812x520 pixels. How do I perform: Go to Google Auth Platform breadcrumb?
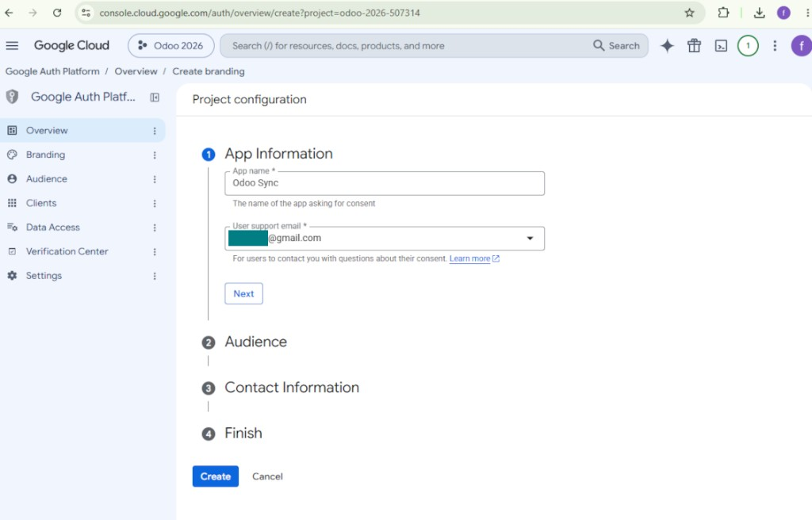(x=52, y=71)
